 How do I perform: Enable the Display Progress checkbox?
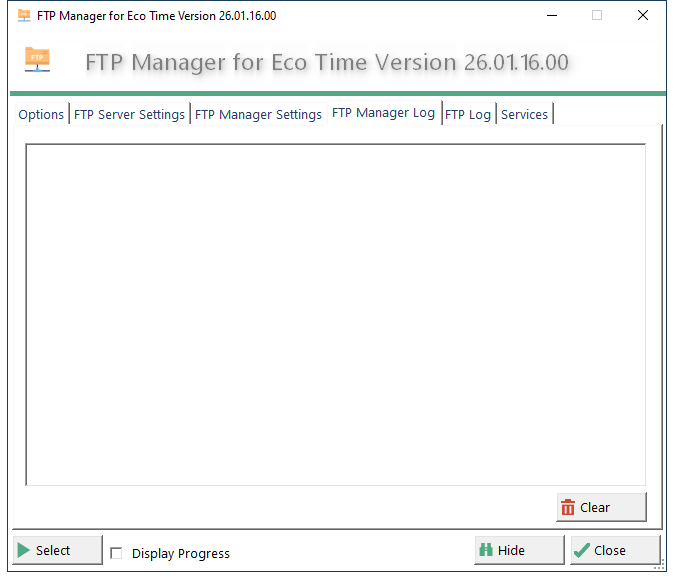coord(116,553)
